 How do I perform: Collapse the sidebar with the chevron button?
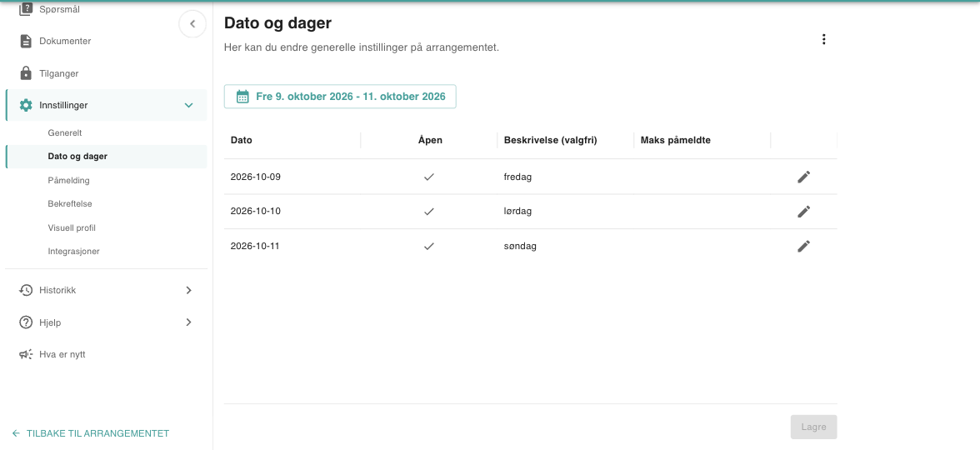(x=192, y=24)
